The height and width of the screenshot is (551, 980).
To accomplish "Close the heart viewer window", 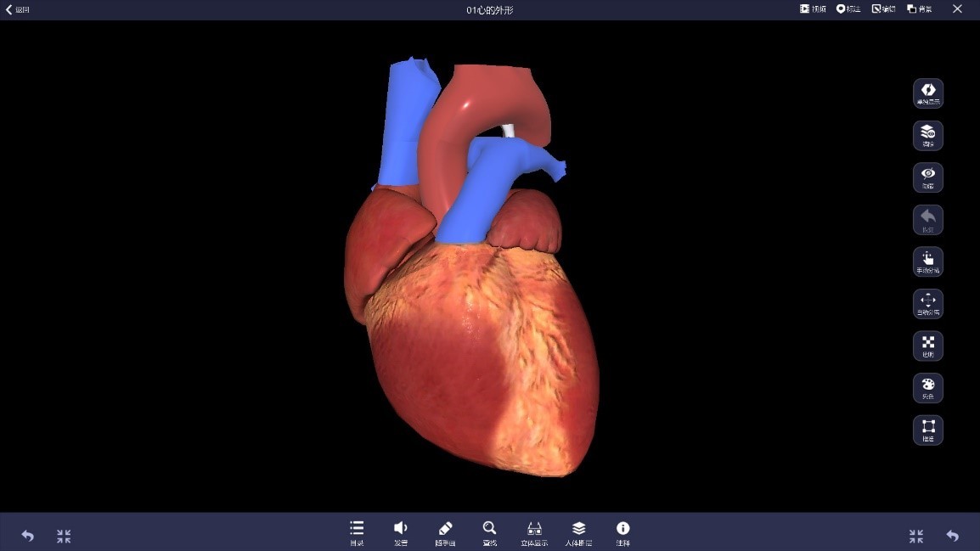I will (957, 8).
